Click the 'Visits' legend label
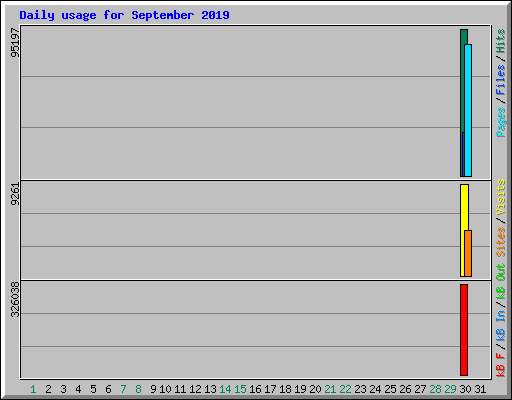The height and width of the screenshot is (400, 512). pos(501,197)
